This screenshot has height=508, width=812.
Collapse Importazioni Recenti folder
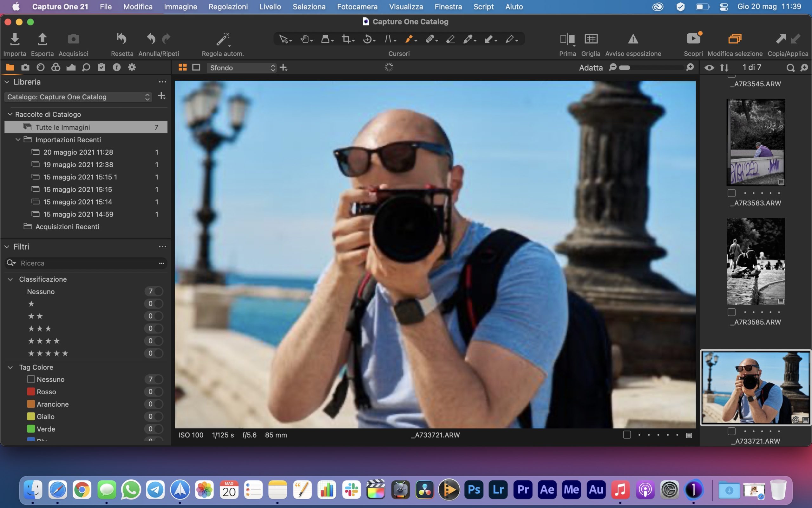[18, 139]
